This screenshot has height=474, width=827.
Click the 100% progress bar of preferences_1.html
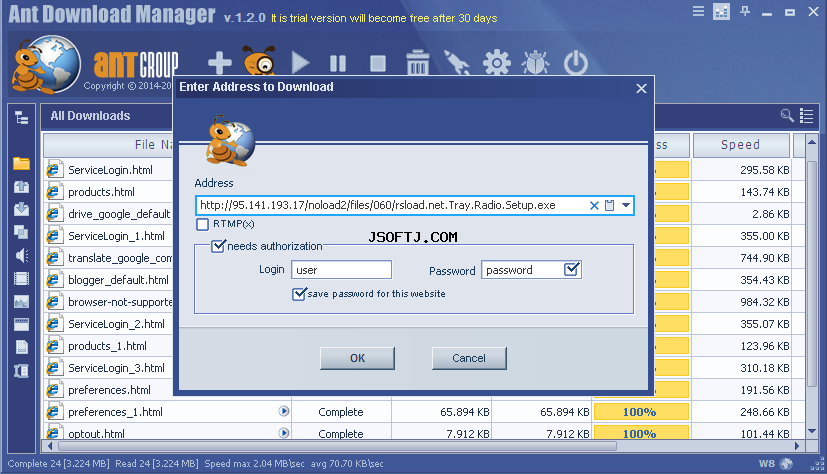tap(641, 412)
